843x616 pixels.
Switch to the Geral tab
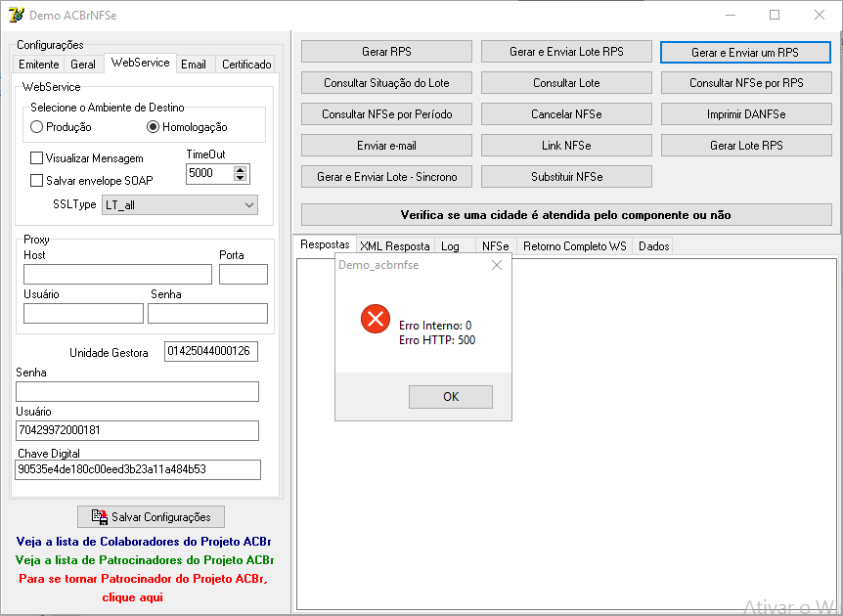tap(83, 64)
